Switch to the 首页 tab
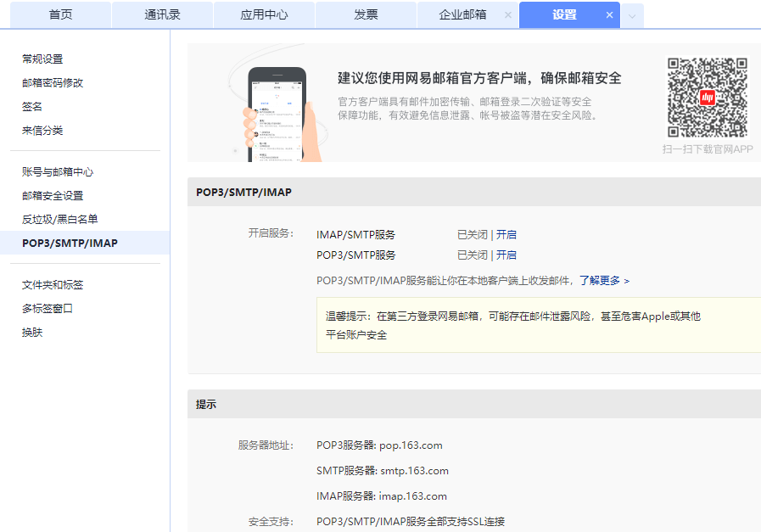This screenshot has width=761, height=532. (60, 14)
